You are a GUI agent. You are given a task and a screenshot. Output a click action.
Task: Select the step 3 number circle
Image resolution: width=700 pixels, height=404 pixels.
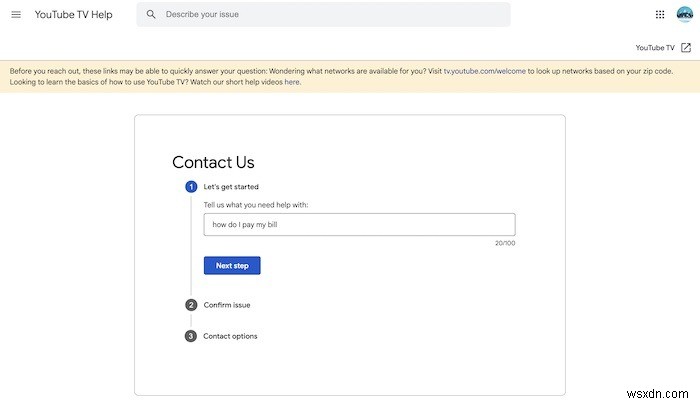click(x=191, y=336)
